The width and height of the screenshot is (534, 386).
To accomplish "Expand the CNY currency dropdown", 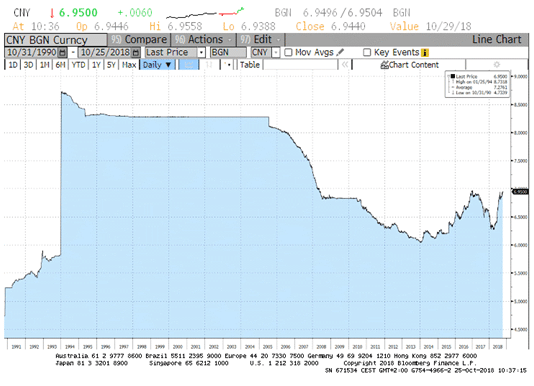I will coord(275,52).
